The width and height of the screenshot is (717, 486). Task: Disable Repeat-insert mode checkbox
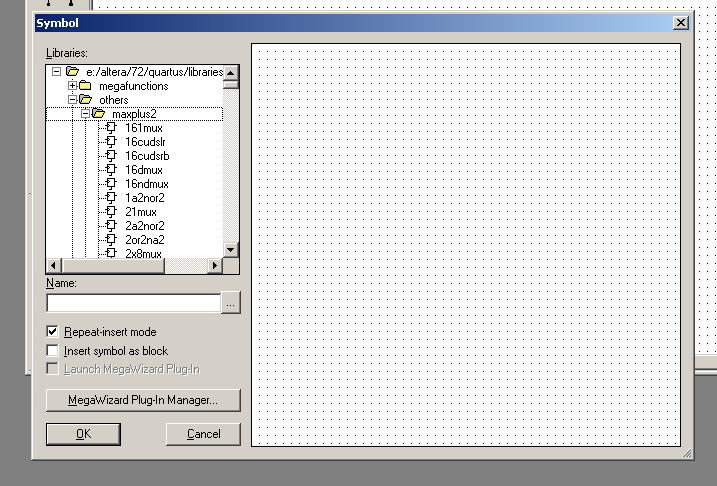pos(53,331)
